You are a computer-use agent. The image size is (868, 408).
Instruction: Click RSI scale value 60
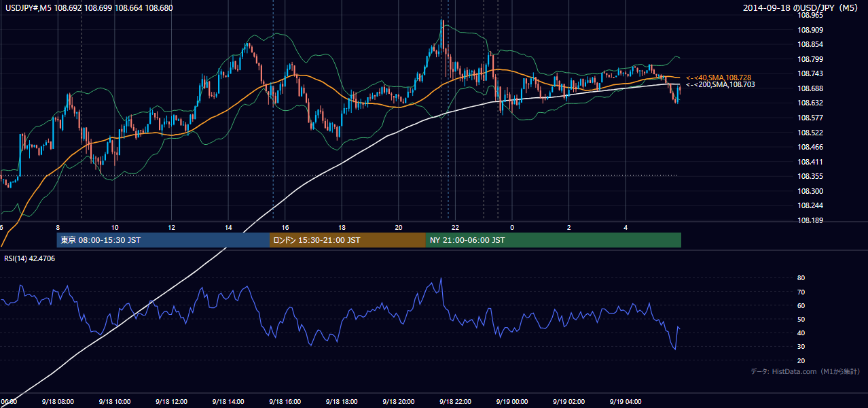tap(801, 305)
